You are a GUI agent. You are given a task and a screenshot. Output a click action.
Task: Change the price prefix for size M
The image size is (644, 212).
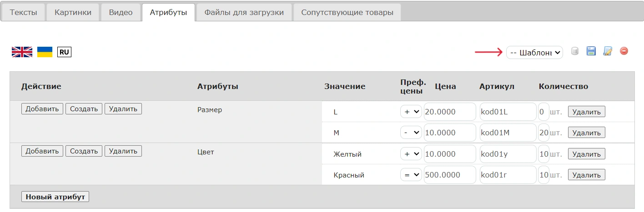tap(411, 133)
